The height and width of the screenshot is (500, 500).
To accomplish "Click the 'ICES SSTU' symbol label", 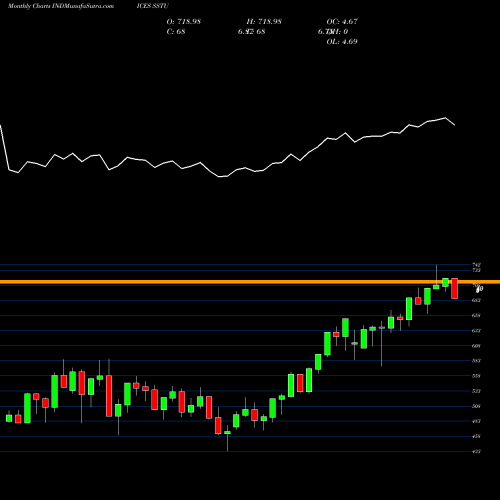I will point(152,6).
